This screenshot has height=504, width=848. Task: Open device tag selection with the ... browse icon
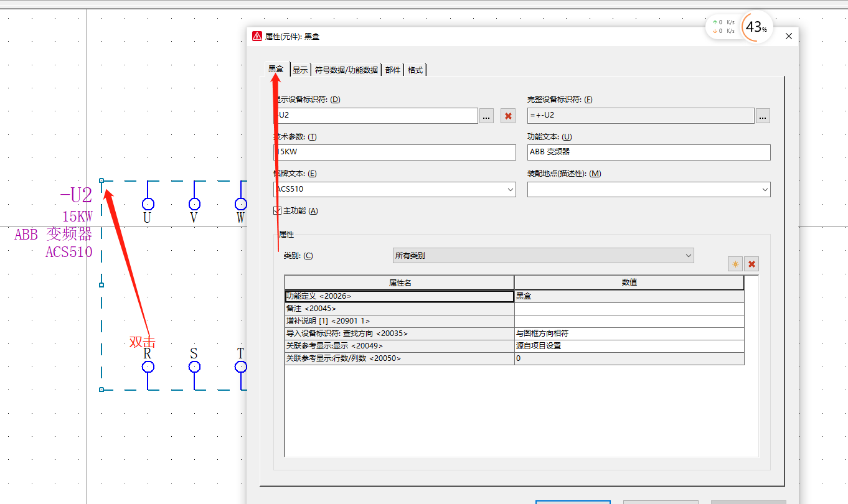coord(486,116)
